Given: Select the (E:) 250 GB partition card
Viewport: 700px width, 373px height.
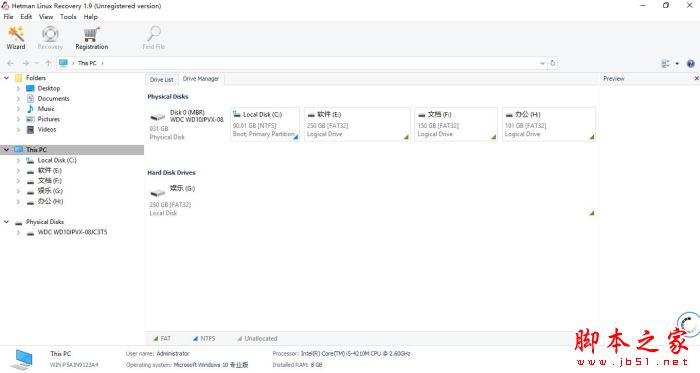Looking at the screenshot, I should (x=357, y=124).
